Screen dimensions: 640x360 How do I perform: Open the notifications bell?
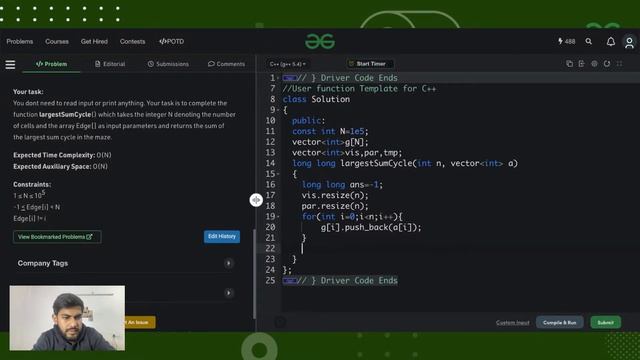click(x=611, y=41)
